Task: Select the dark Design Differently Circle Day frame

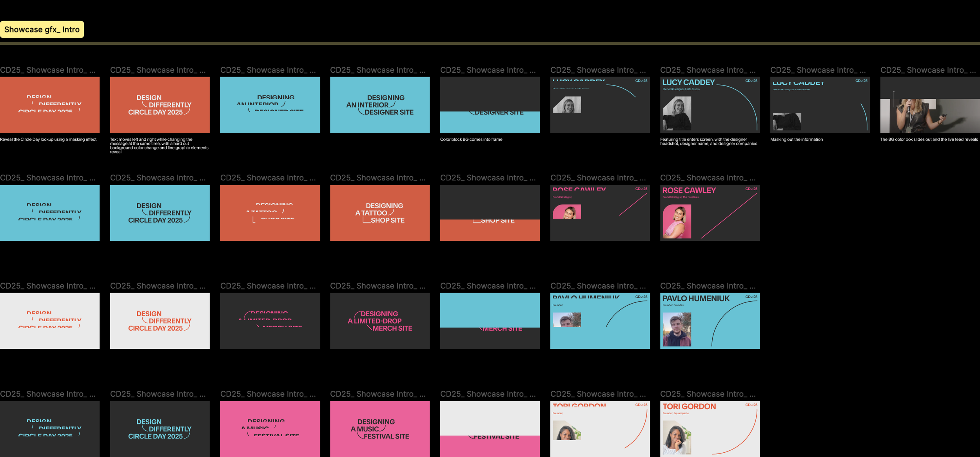Action: coord(160,428)
